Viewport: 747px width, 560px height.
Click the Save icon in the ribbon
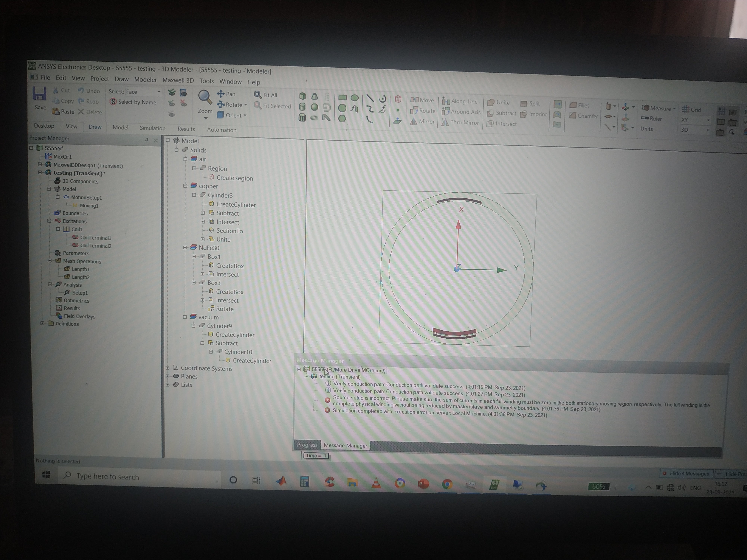point(39,94)
